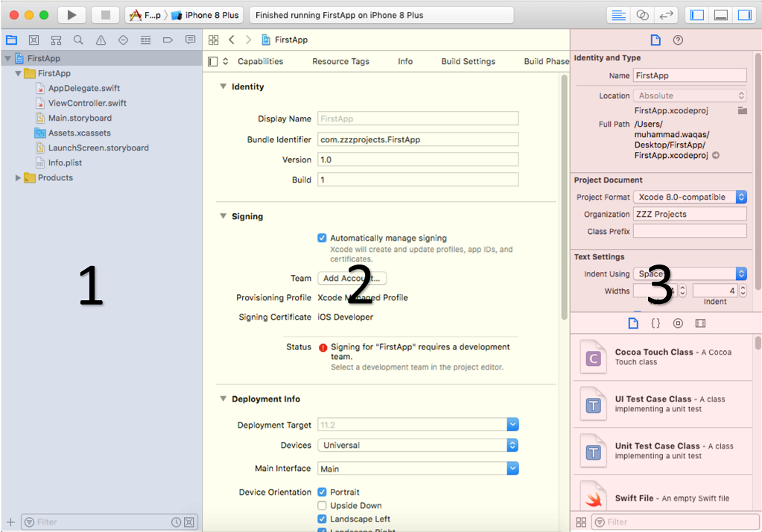Open the Source Control navigator
The image size is (762, 532).
(x=34, y=40)
